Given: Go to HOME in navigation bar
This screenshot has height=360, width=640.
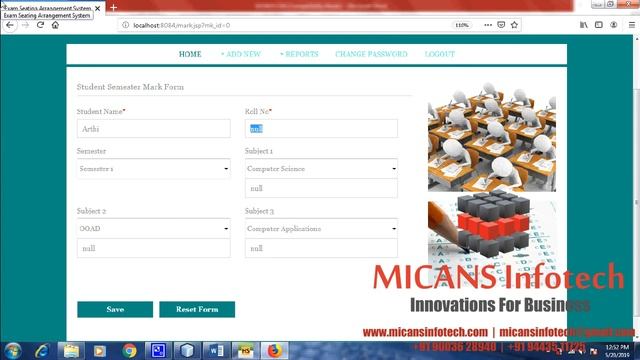Looking at the screenshot, I should coord(190,54).
